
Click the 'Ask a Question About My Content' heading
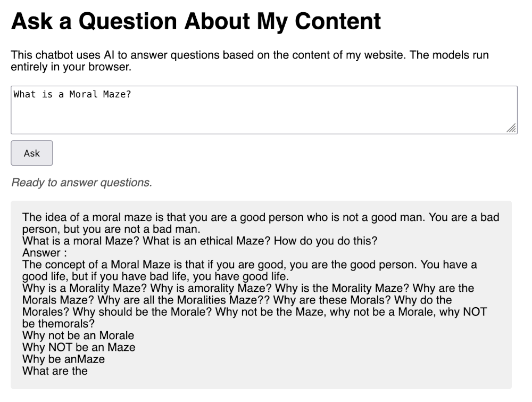point(196,22)
